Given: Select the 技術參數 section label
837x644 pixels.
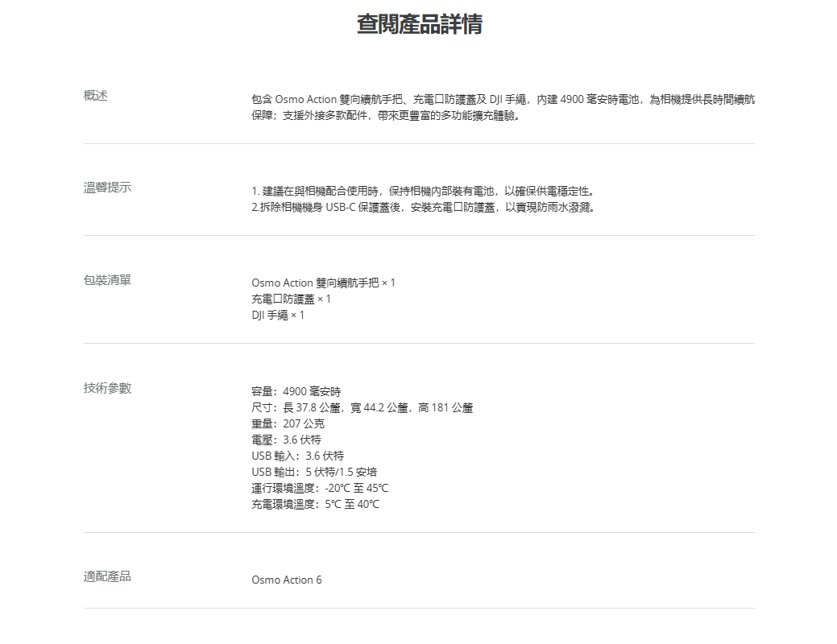Looking at the screenshot, I should pyautogui.click(x=107, y=388).
